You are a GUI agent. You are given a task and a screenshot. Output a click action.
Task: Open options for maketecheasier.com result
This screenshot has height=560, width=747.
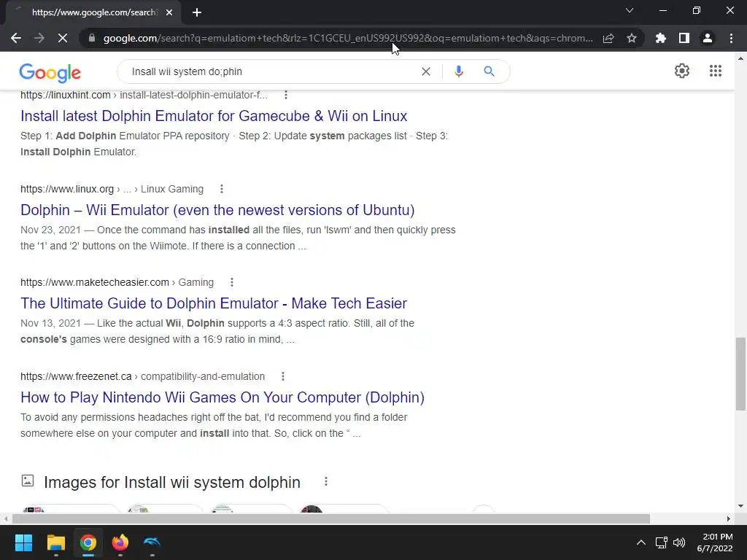232,282
